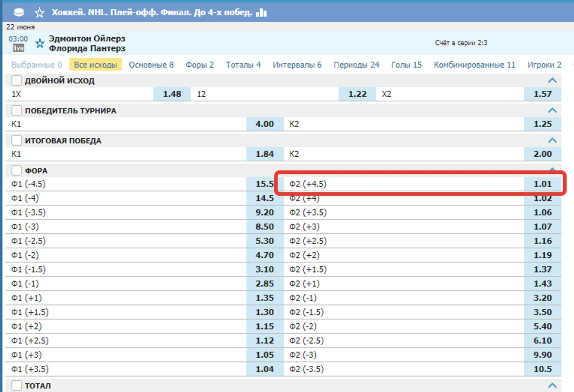
Task: Collapse the ПОБЕДИТЕЛЬ ТУРНИРА section
Action: 552,110
